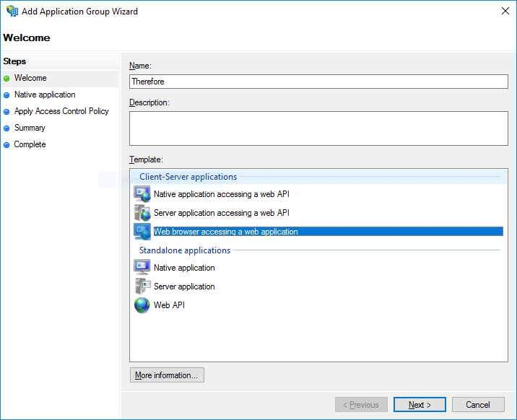Click the Server application accessing web API icon

pos(142,213)
